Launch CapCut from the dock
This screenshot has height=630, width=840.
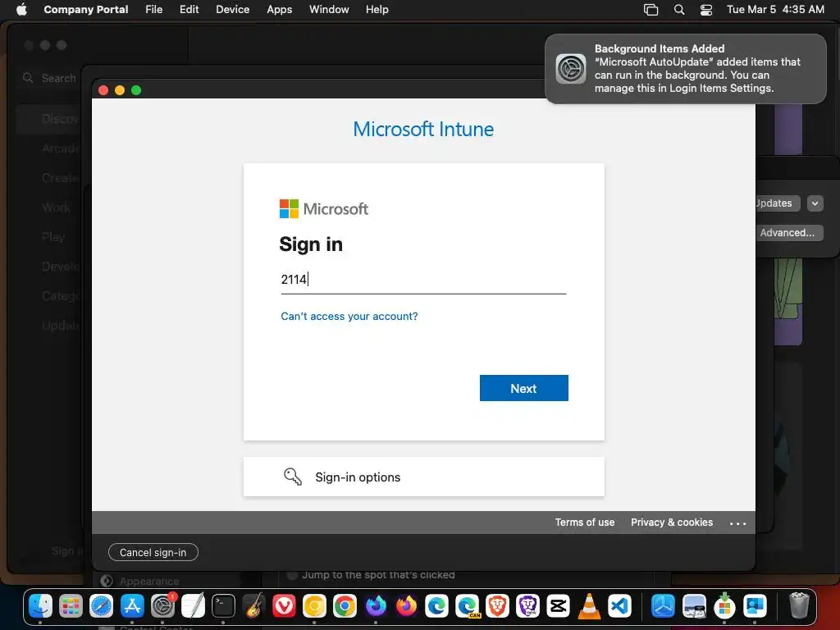558,606
